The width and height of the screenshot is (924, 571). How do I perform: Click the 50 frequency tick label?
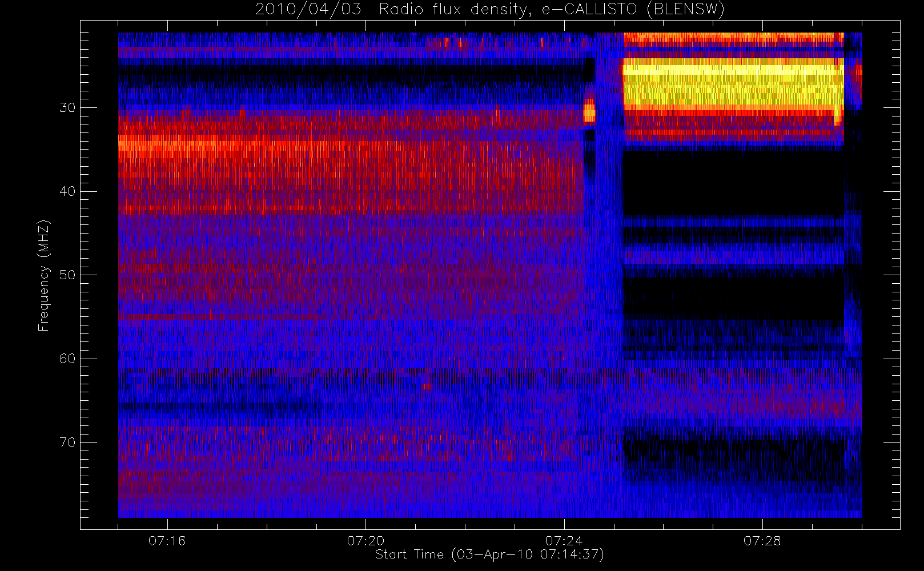67,275
